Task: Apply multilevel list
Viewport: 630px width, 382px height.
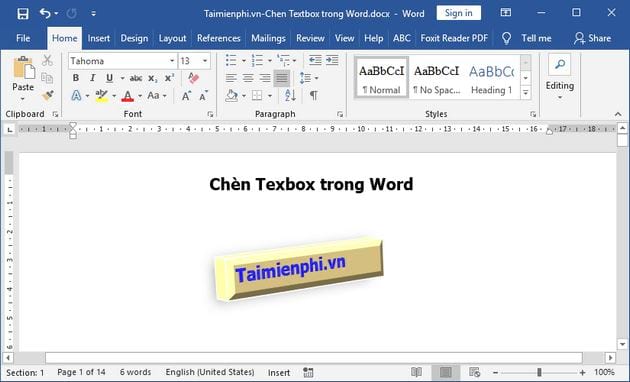Action: point(283,61)
